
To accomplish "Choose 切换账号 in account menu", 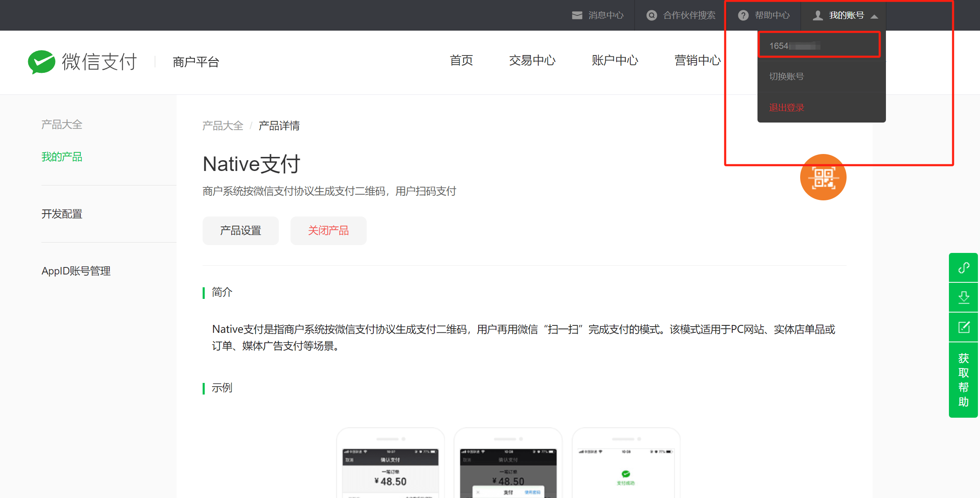I will (821, 77).
